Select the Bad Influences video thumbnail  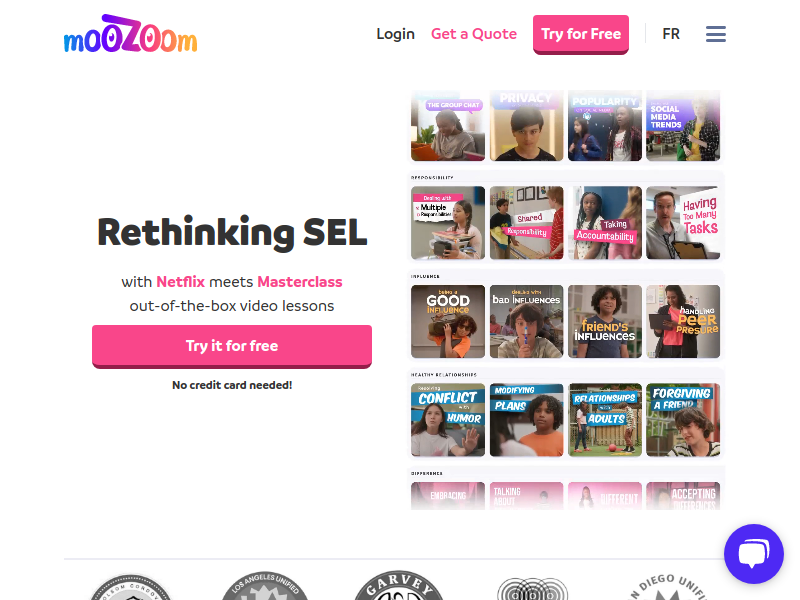527,321
